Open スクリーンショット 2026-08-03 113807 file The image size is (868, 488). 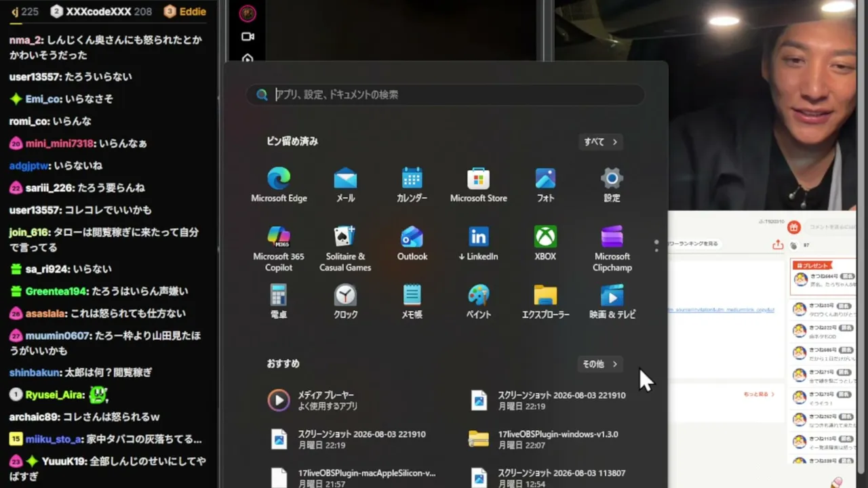(x=548, y=478)
